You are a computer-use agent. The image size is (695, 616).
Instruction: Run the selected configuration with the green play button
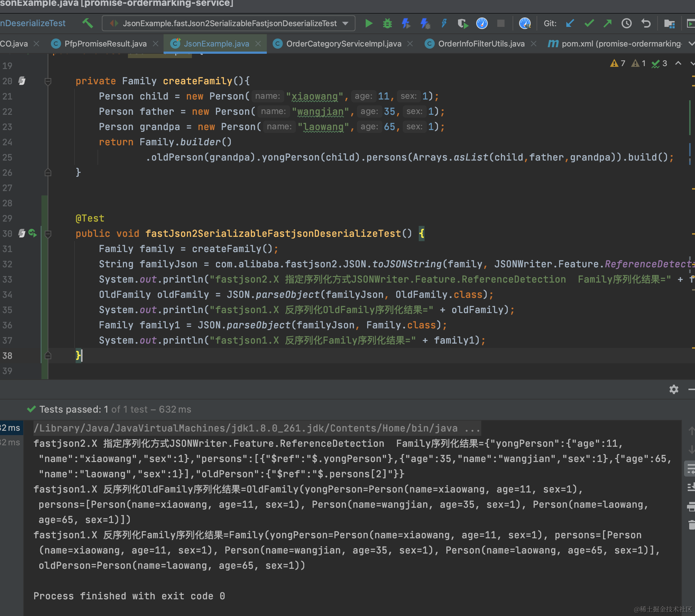pos(369,24)
